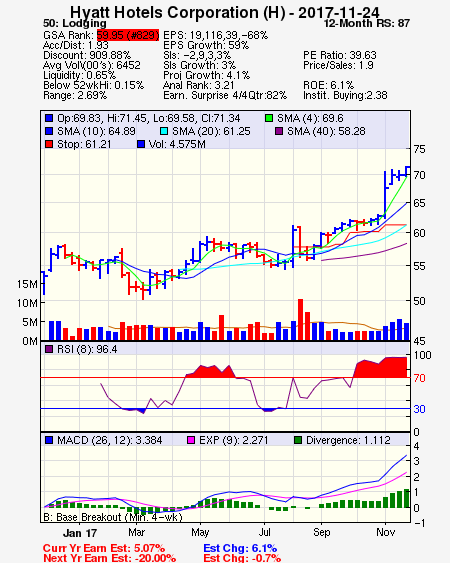Image resolution: width=450 pixels, height=563 pixels.
Task: Click the 'EXP (9): 2.271' label
Action: 234,440
